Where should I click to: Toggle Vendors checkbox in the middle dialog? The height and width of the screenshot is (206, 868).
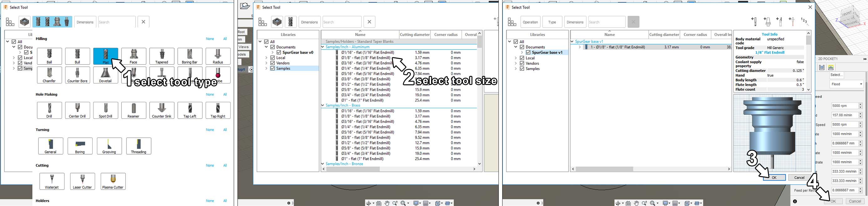[273, 63]
